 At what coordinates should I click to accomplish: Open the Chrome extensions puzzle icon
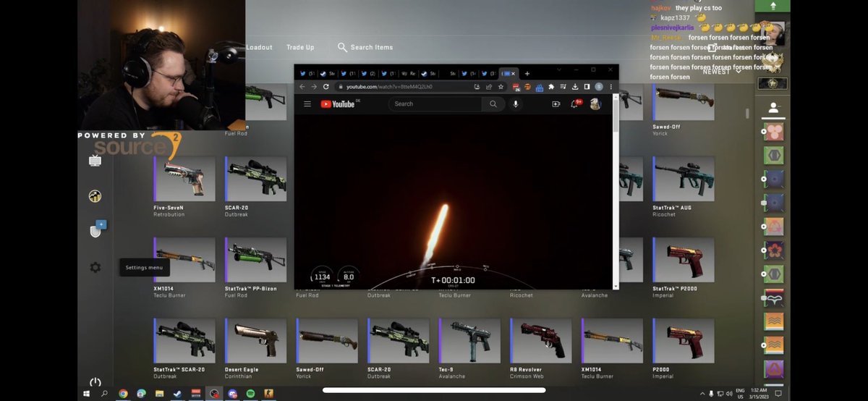[x=551, y=87]
